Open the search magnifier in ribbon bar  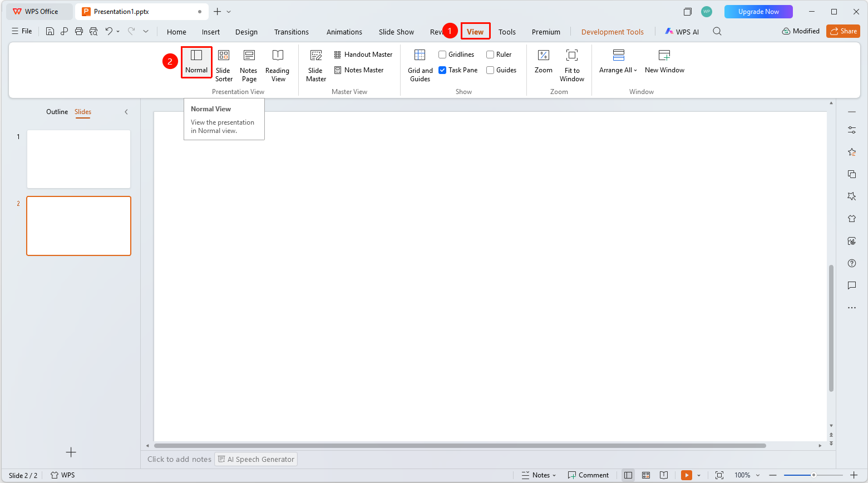click(x=717, y=31)
